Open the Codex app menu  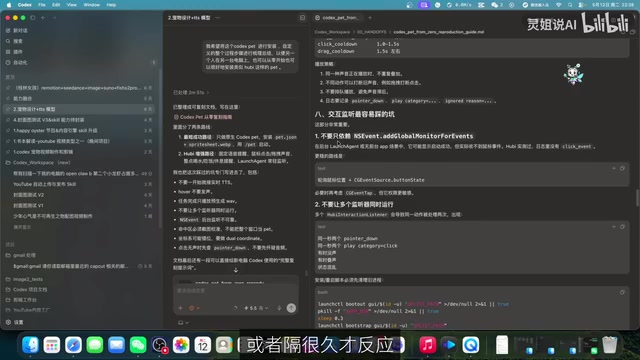24,5
